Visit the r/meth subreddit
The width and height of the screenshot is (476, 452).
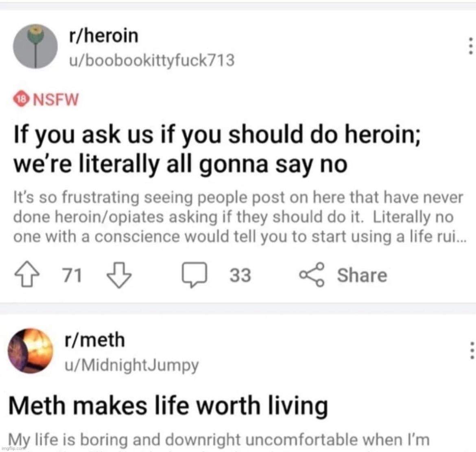(x=95, y=340)
